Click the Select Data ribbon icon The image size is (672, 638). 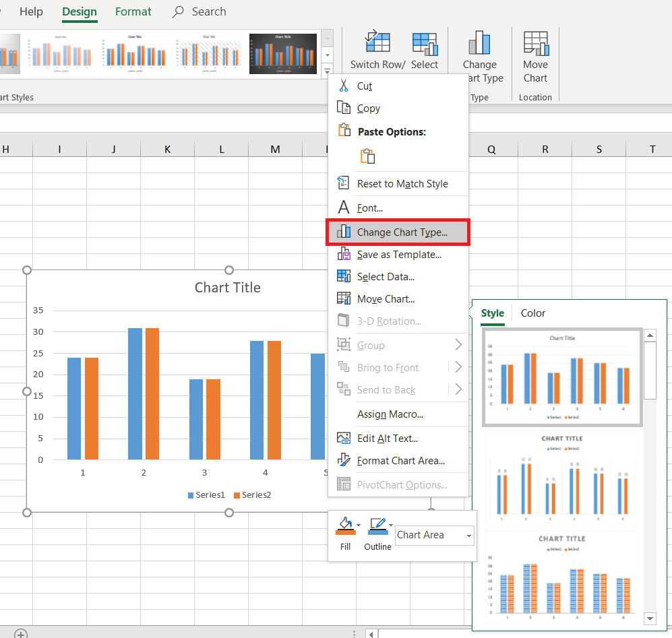coord(425,42)
